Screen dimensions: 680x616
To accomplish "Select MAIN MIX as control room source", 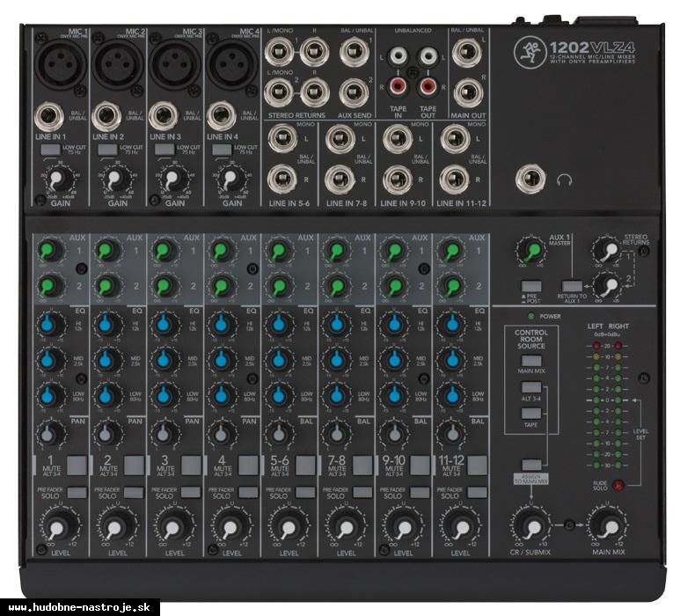I will [x=531, y=361].
